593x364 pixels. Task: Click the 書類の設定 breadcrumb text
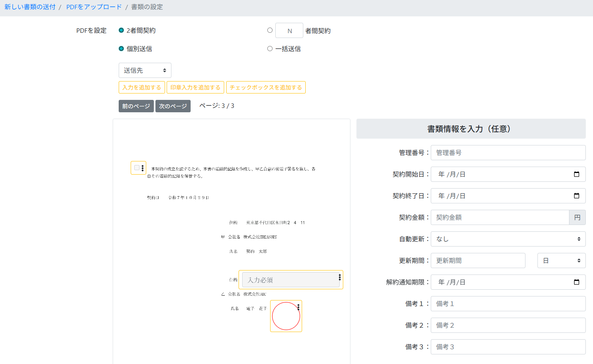click(x=147, y=7)
